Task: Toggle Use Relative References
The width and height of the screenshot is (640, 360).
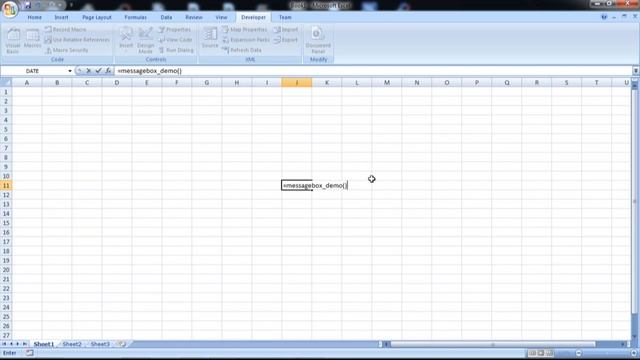Action: (77, 40)
